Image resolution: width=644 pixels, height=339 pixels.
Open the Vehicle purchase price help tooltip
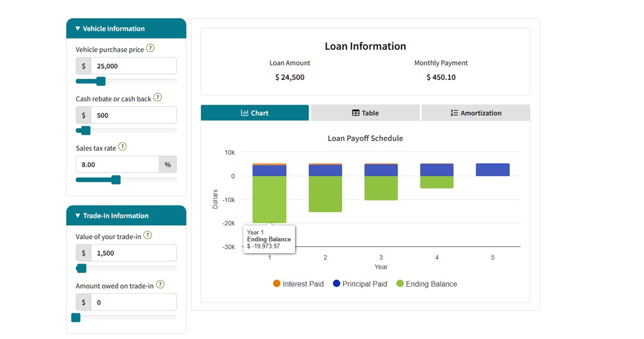(x=150, y=48)
